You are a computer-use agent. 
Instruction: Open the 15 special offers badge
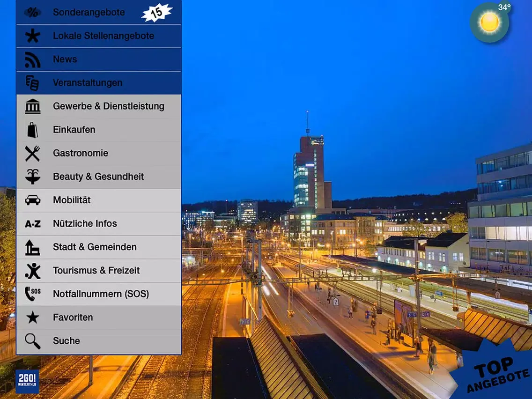(157, 13)
